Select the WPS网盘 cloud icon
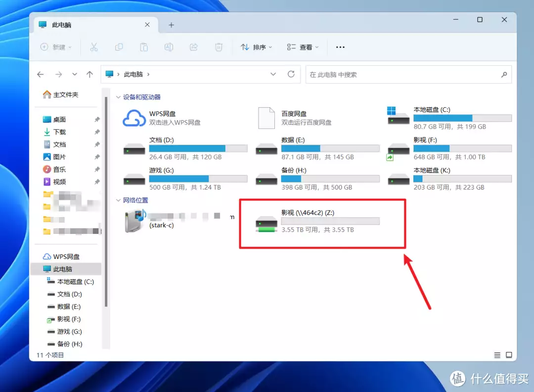The height and width of the screenshot is (392, 534). click(134, 118)
